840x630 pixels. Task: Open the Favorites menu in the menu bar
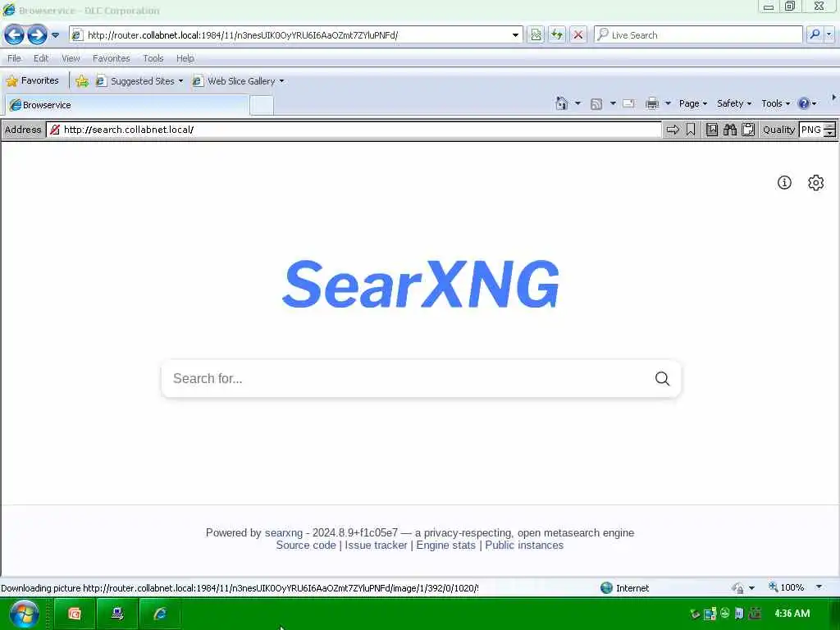[x=112, y=58]
